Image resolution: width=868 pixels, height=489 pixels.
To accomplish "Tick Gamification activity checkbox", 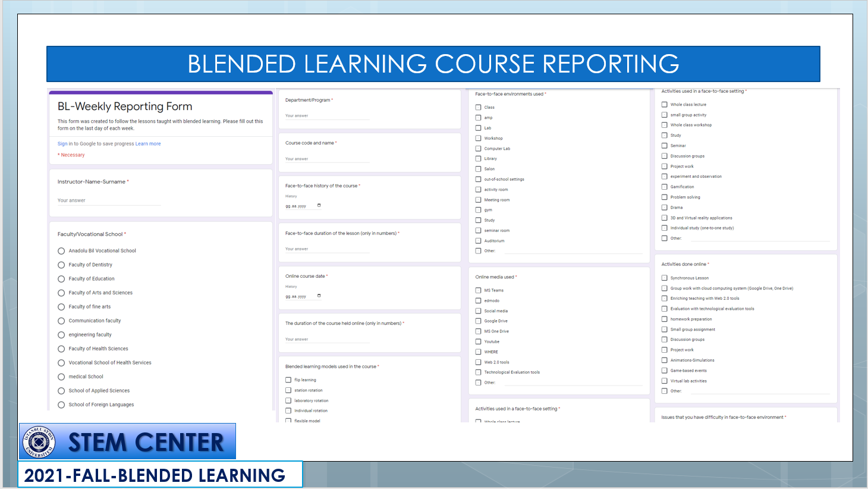I will [x=664, y=187].
